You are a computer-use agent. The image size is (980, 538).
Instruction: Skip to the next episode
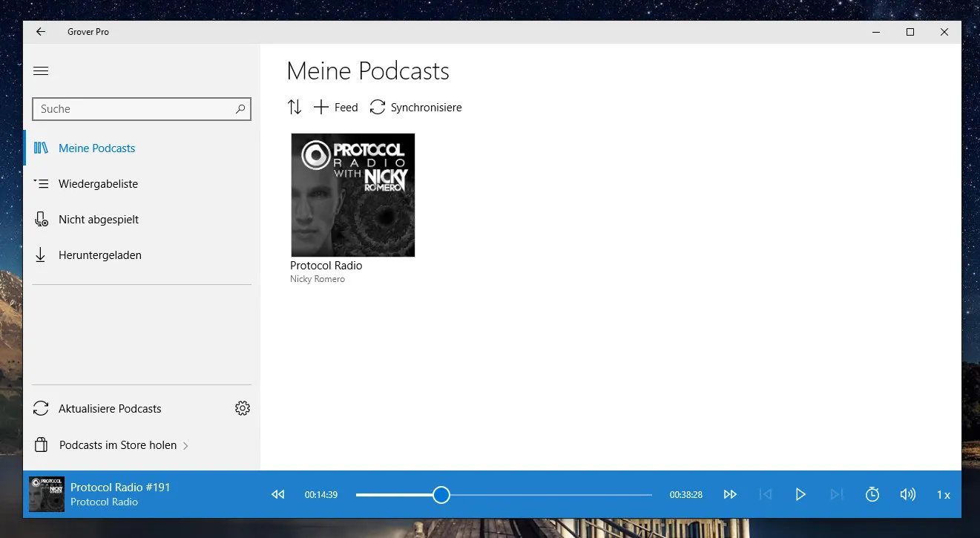(x=837, y=494)
